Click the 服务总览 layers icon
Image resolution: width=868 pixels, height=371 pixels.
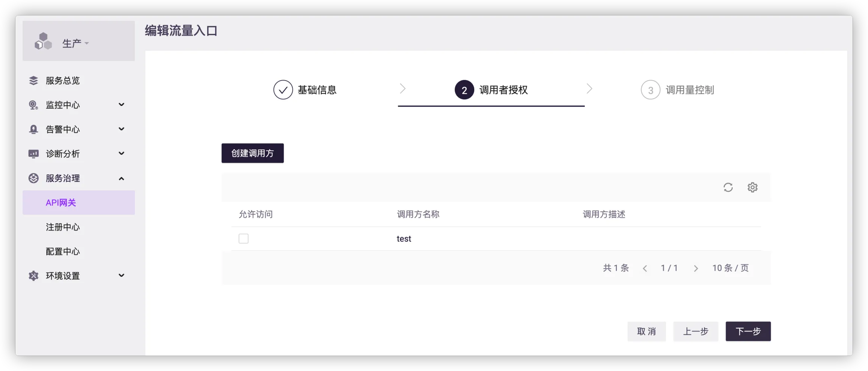34,81
